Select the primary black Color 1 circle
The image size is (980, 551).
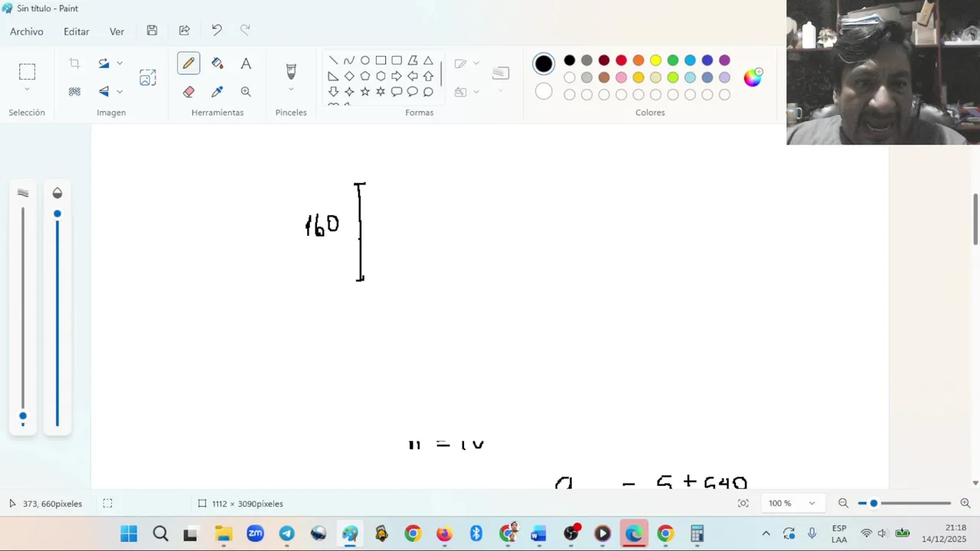[x=544, y=64]
